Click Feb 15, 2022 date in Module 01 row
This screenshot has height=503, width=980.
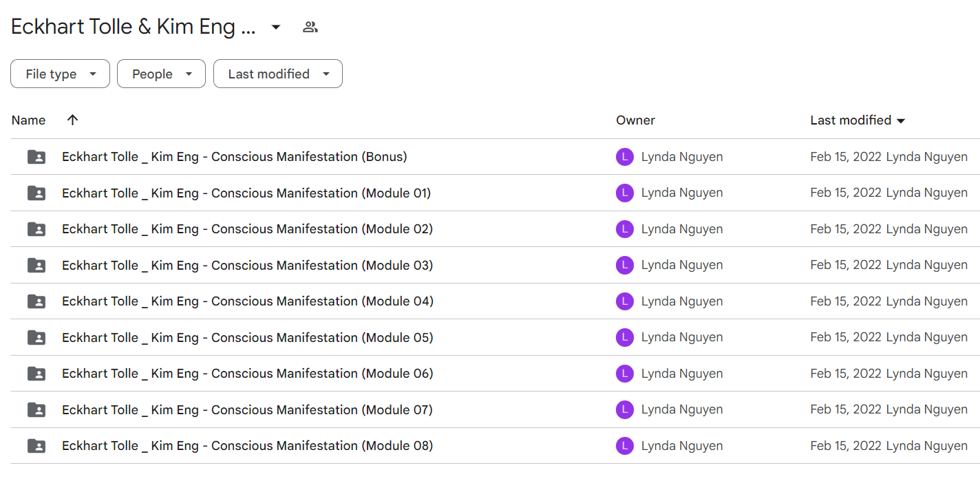click(846, 193)
